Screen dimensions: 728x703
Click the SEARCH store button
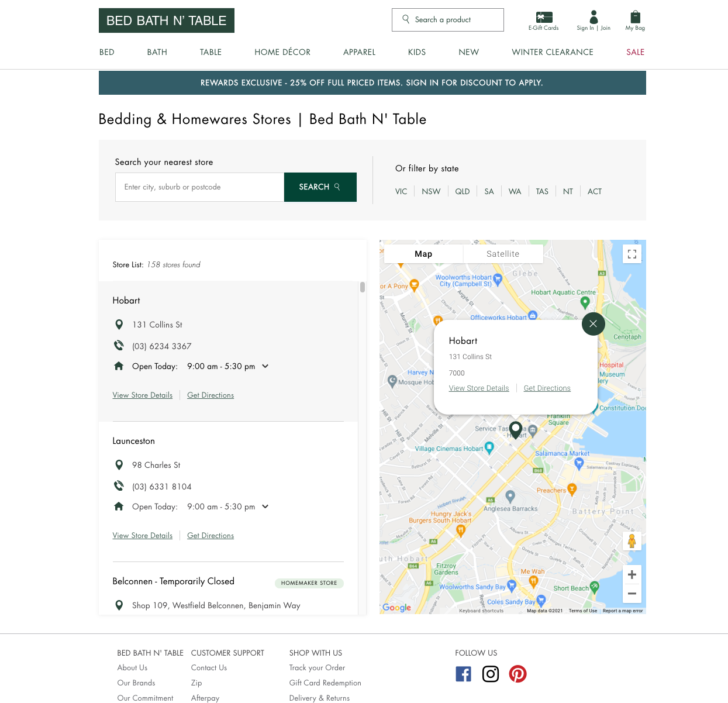(x=320, y=187)
